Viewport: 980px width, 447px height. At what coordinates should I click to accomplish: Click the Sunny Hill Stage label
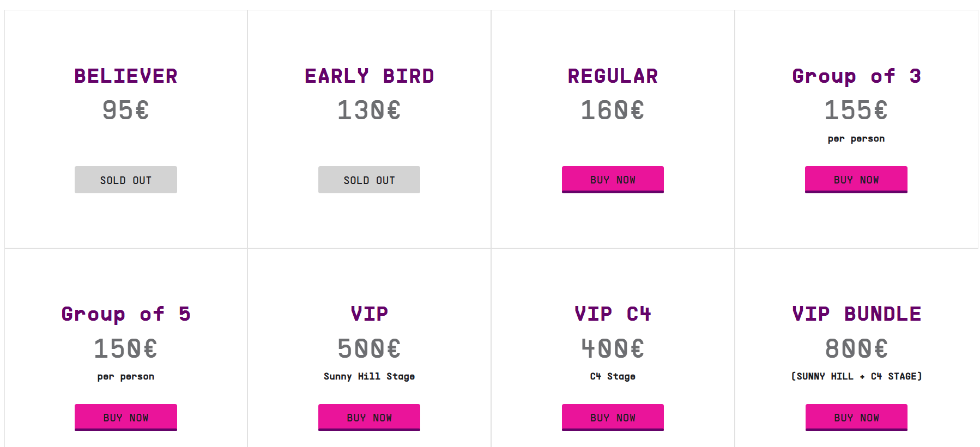pos(369,376)
